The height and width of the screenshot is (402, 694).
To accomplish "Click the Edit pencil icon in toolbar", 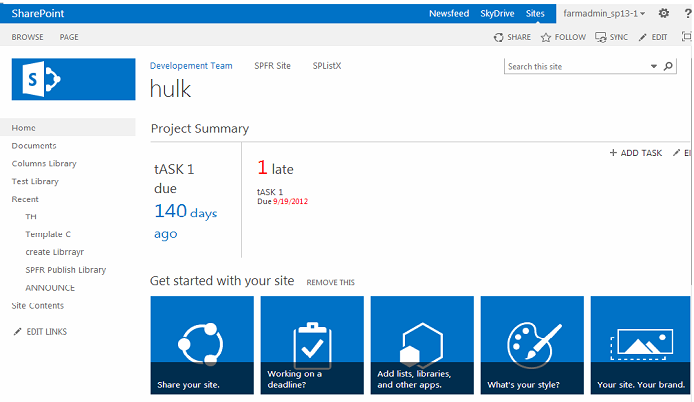I will [643, 37].
